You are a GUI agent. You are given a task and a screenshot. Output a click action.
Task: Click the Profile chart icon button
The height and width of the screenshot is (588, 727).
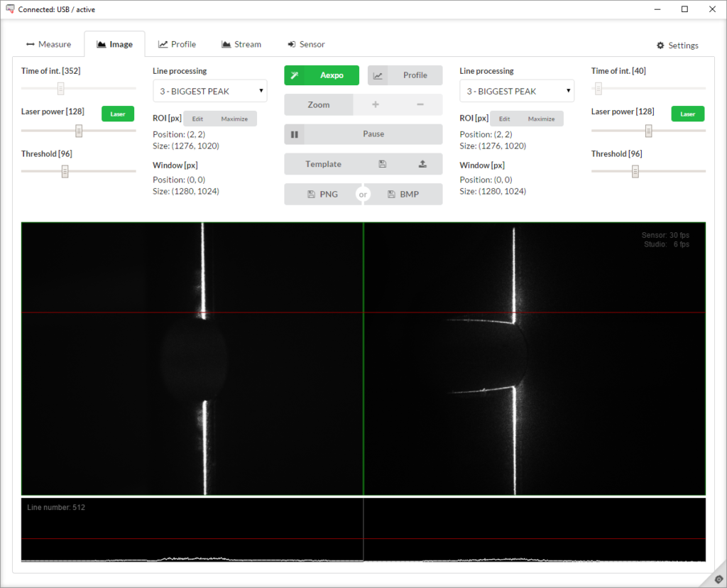coord(378,75)
